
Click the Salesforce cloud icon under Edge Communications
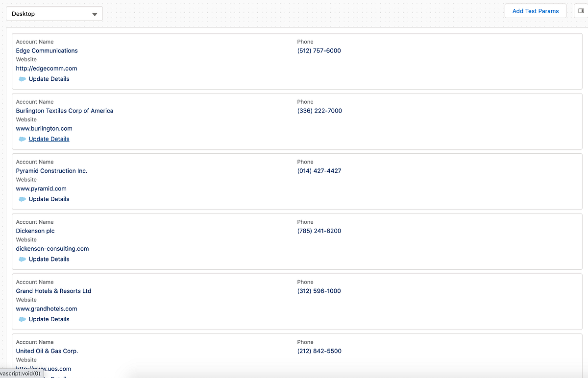click(x=22, y=79)
